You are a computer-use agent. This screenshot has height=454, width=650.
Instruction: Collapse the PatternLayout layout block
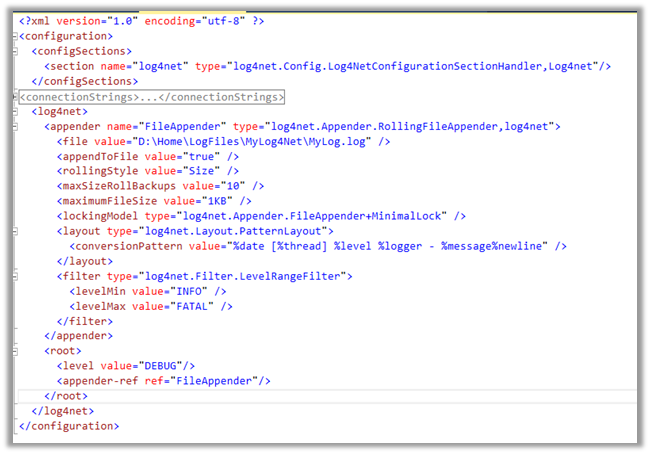pyautogui.click(x=13, y=231)
